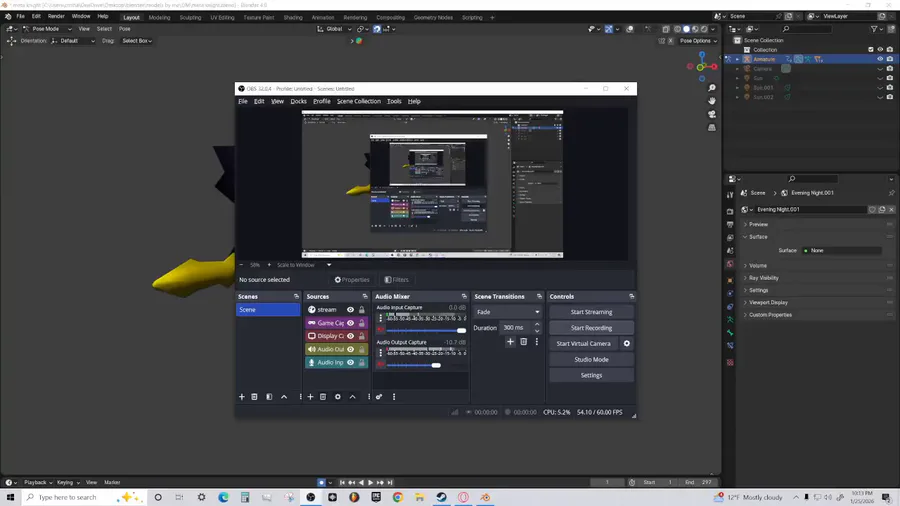Hide the Audio Input source eye

click(350, 363)
